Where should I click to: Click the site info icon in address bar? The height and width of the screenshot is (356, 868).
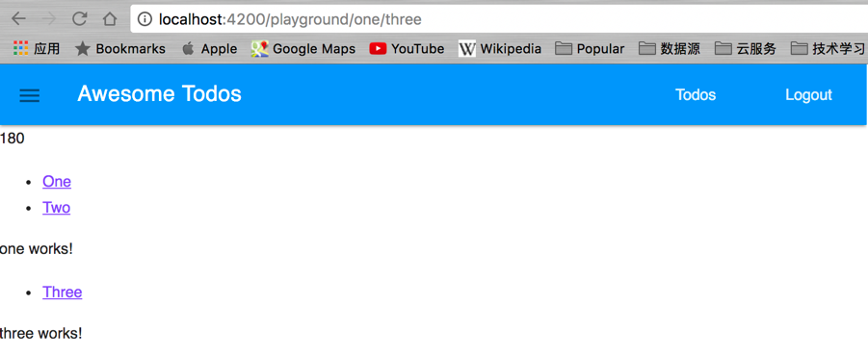click(x=145, y=20)
